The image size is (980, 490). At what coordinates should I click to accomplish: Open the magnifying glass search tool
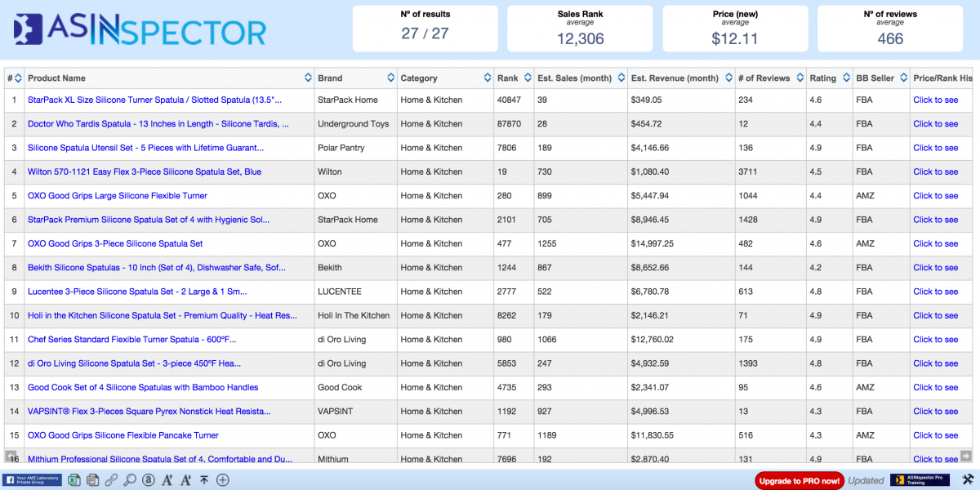[130, 480]
